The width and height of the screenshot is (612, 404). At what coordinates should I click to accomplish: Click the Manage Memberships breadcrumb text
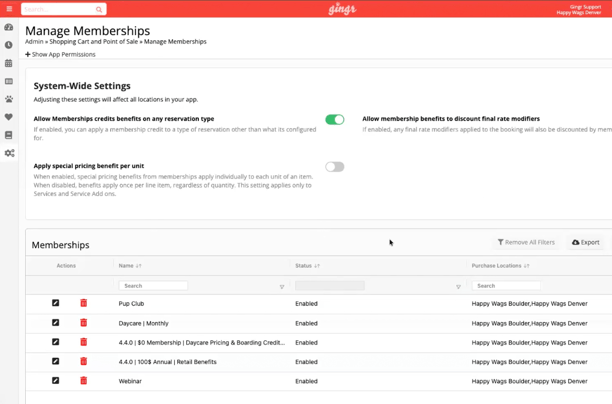coord(175,41)
